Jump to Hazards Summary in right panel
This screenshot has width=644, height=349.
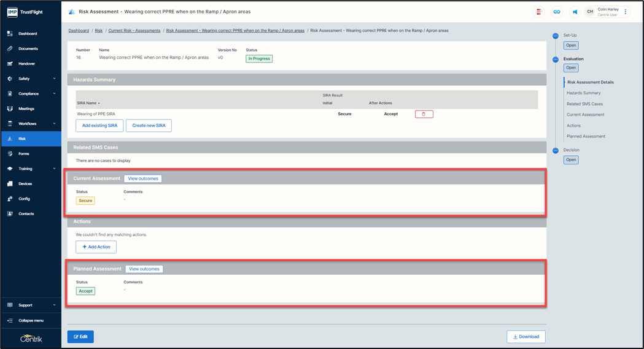coord(583,93)
